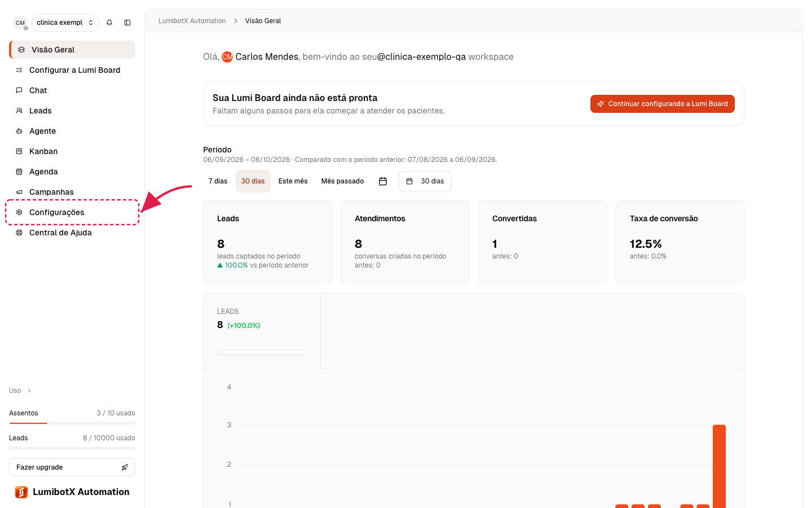Open Visão Geral in sidebar

coord(72,50)
